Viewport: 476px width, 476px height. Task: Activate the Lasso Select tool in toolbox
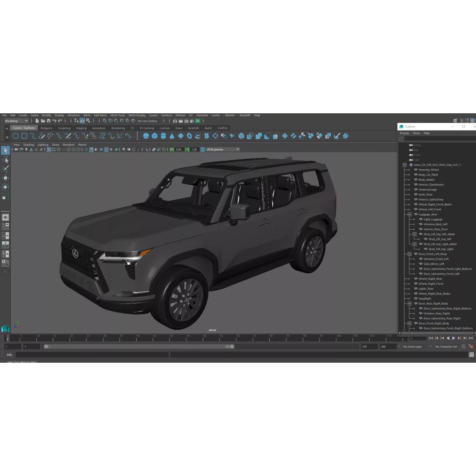pos(5,160)
